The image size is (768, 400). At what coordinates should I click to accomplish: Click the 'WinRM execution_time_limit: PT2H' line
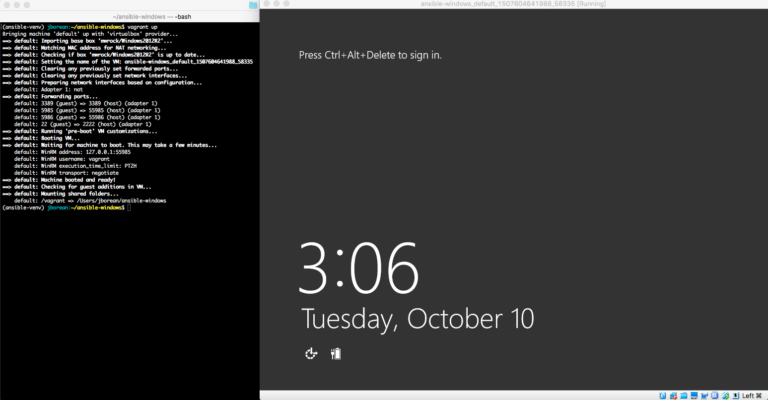(x=75, y=166)
